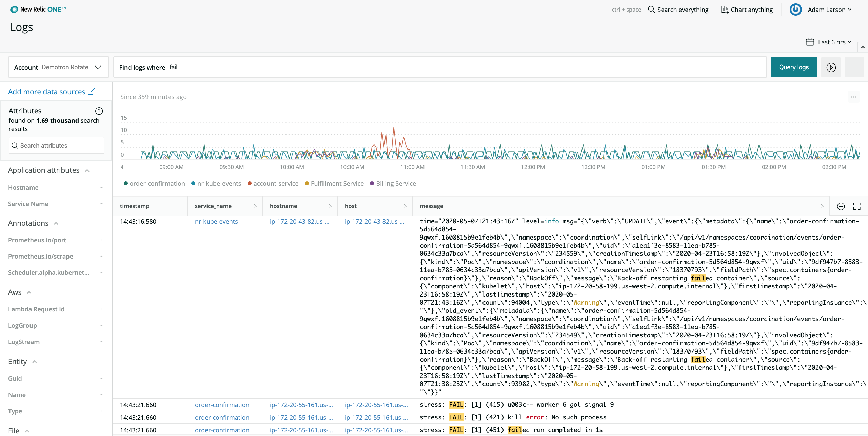Open options dots next to Prometheus.io/port
868x436 pixels.
click(x=101, y=240)
